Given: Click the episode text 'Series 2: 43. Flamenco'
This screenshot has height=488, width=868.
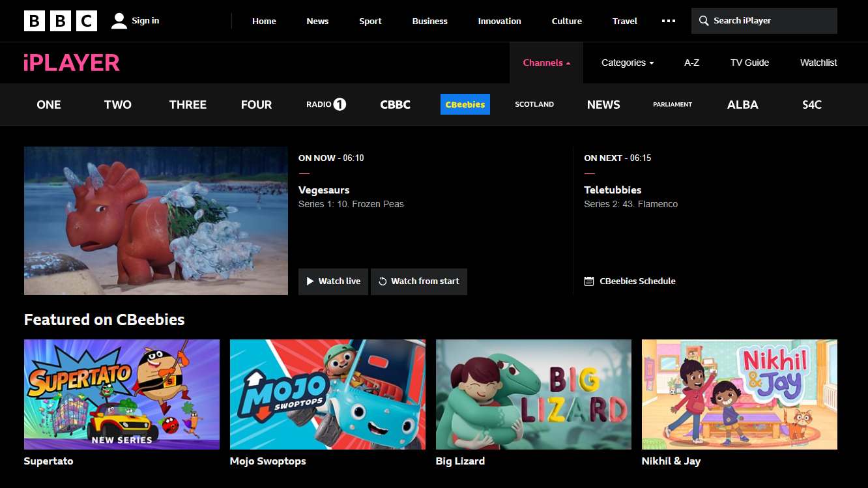Looking at the screenshot, I should coord(631,204).
